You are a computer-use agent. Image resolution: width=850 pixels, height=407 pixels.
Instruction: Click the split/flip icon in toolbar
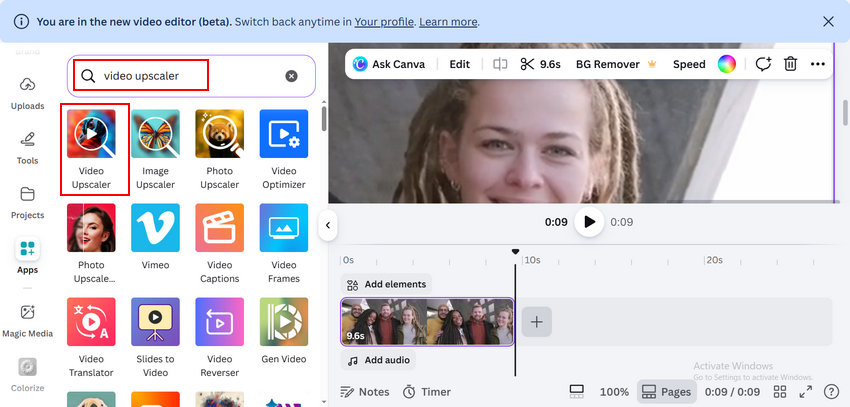(x=500, y=64)
